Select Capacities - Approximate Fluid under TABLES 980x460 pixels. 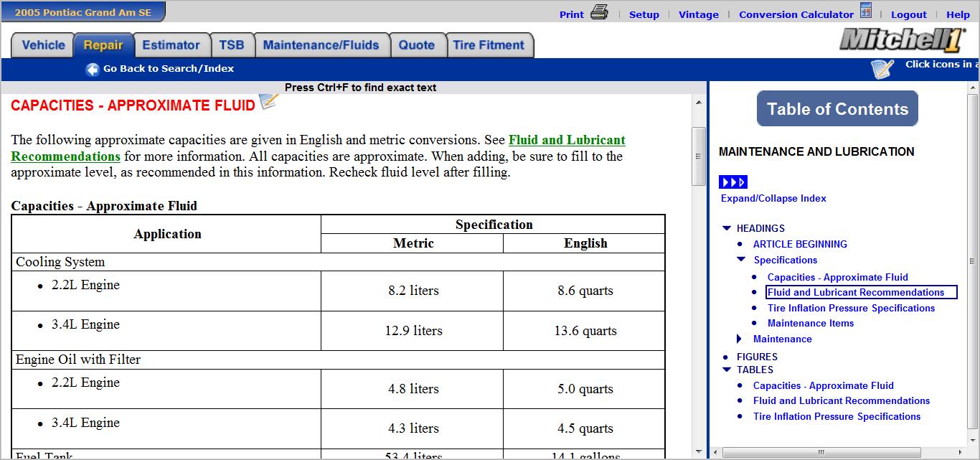click(824, 385)
